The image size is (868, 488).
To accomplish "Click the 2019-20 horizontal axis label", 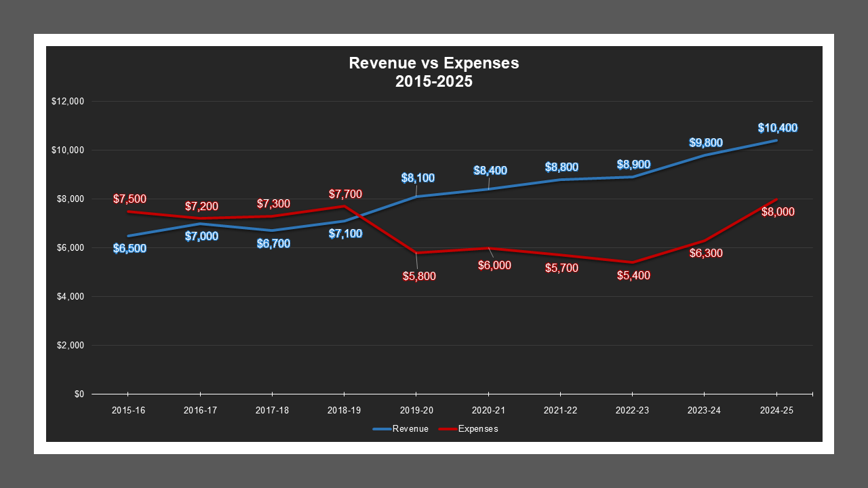I will click(416, 409).
